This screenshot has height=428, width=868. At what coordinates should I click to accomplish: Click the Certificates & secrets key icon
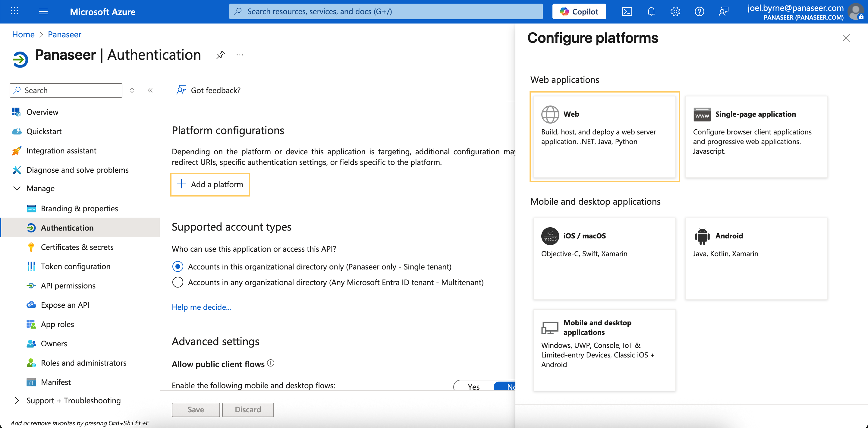31,247
